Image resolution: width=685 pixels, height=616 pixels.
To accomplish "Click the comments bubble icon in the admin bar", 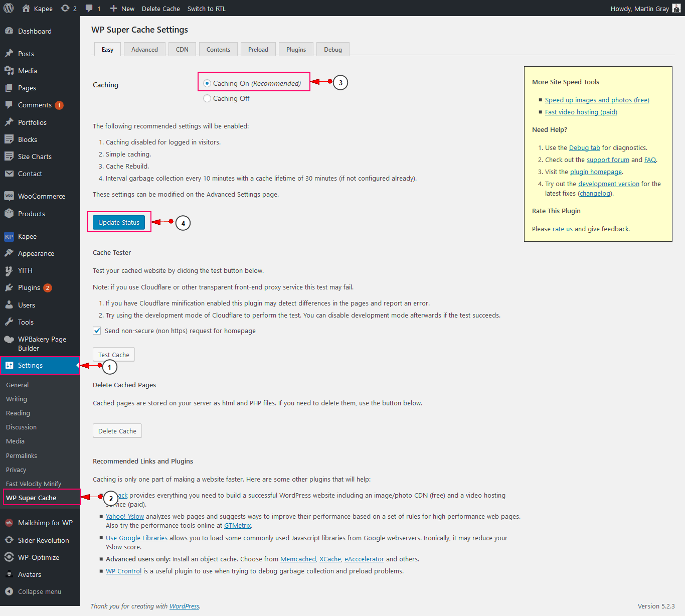I will point(89,9).
